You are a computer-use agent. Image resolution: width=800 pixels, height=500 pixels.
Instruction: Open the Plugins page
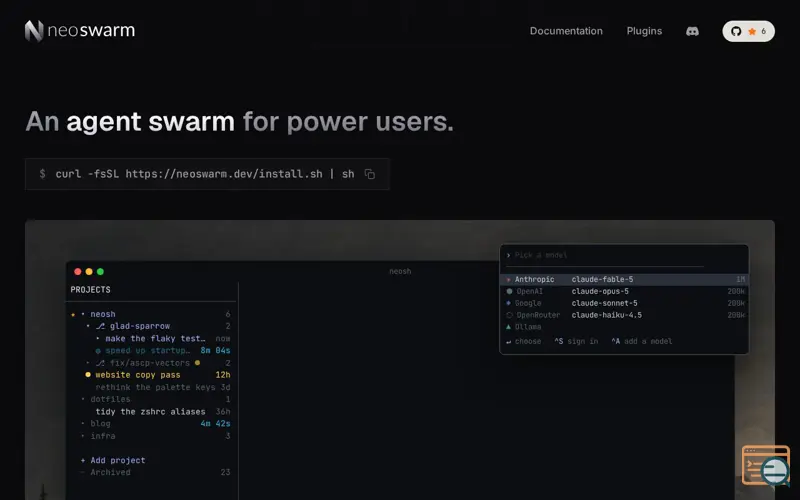click(x=644, y=31)
